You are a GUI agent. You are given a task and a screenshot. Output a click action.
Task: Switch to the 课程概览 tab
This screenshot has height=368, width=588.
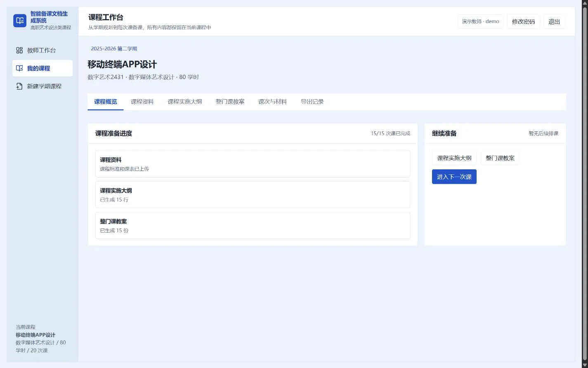pyautogui.click(x=106, y=102)
